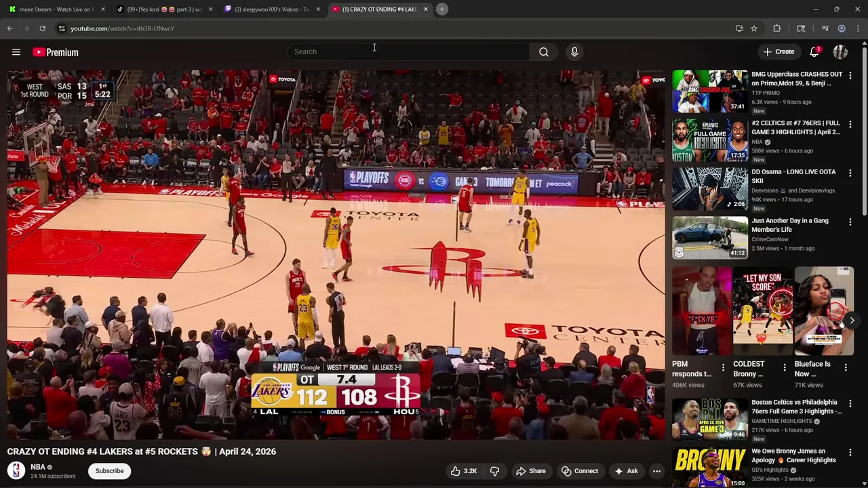Click the Connect button

[x=579, y=471]
